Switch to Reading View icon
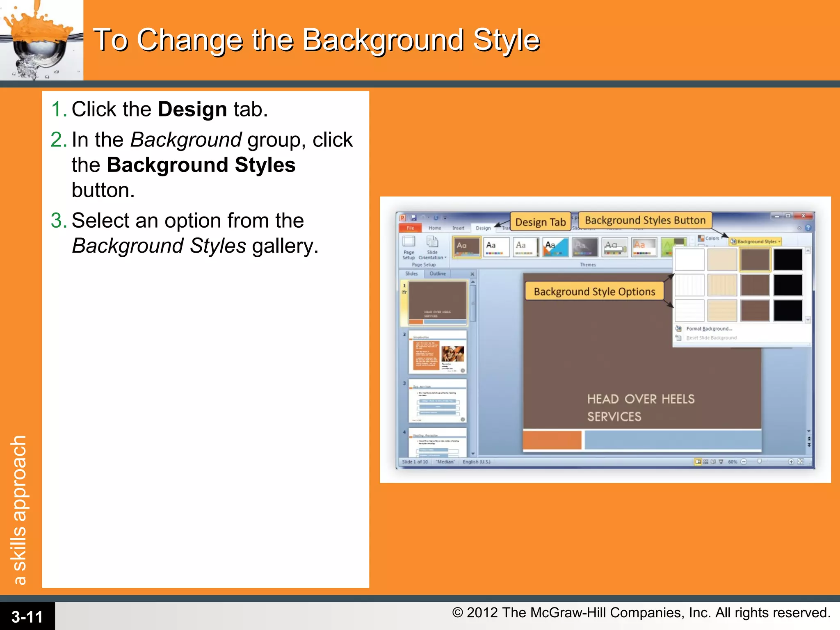 713,462
